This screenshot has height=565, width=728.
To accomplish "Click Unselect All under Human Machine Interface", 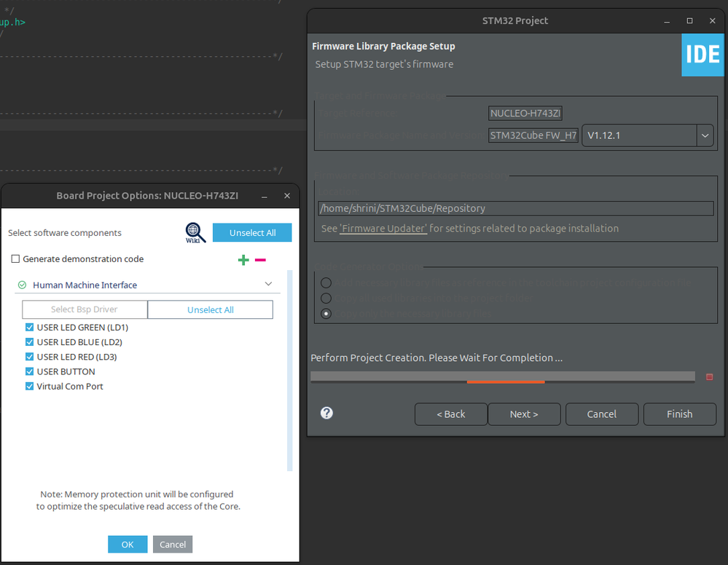I will pos(211,309).
